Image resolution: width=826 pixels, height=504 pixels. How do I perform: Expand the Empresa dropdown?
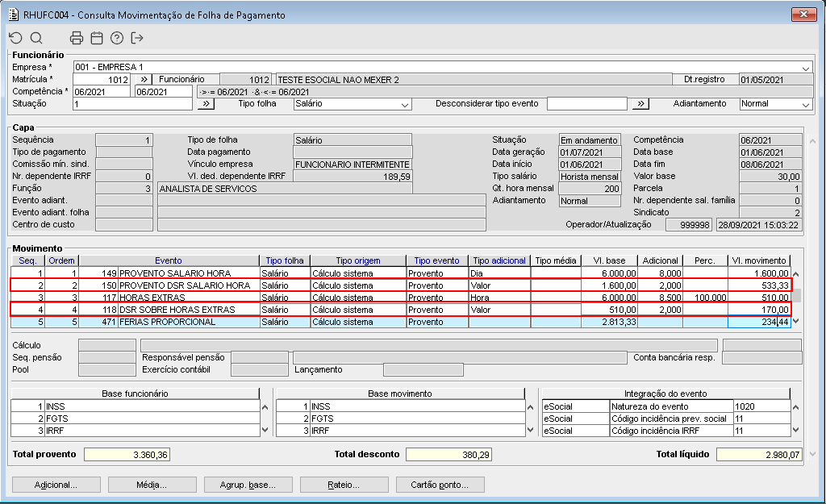806,68
